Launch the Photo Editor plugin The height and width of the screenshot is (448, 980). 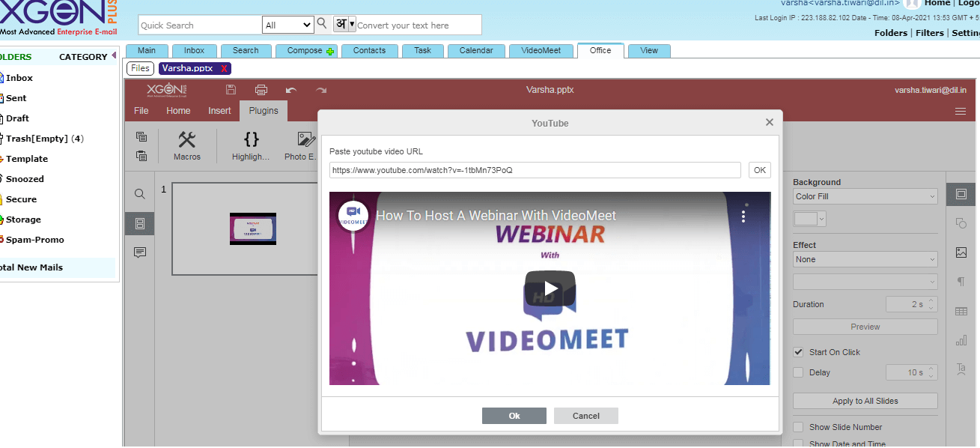pyautogui.click(x=301, y=145)
